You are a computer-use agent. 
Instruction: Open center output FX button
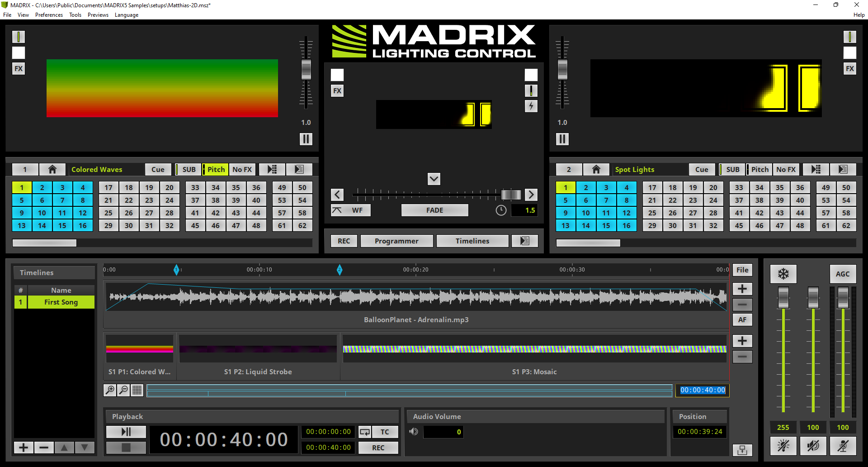pyautogui.click(x=337, y=91)
